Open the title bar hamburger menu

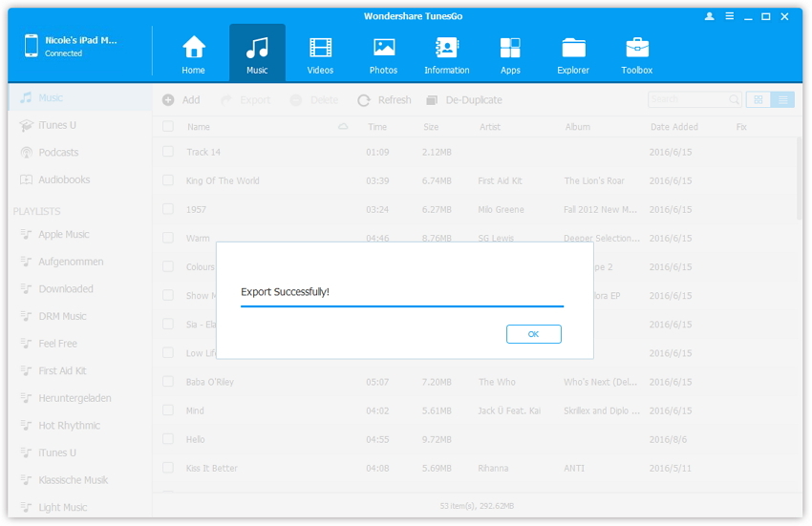[x=729, y=16]
